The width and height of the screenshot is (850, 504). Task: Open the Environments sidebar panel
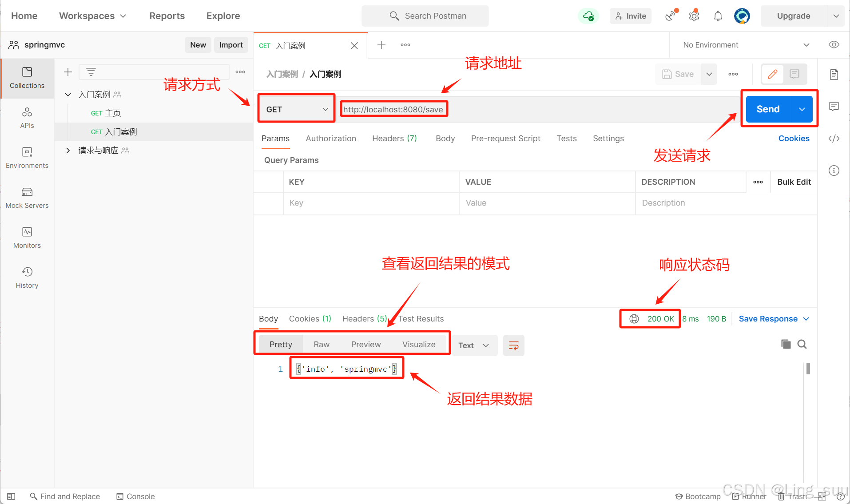tap(27, 158)
